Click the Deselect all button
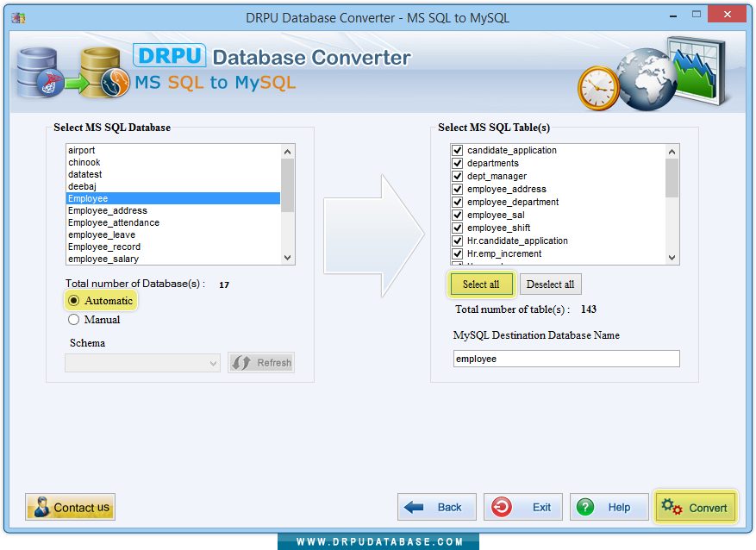756x550 pixels. tap(550, 284)
